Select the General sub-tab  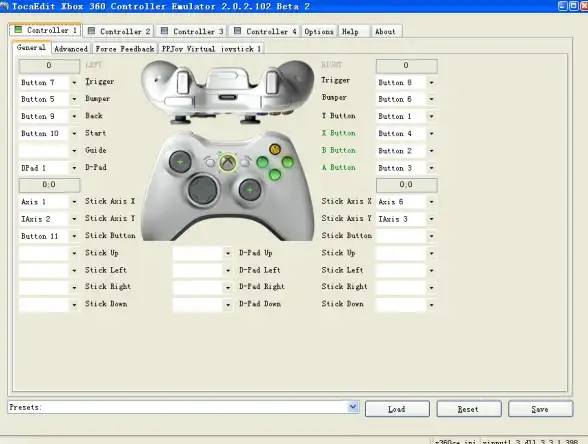31,48
